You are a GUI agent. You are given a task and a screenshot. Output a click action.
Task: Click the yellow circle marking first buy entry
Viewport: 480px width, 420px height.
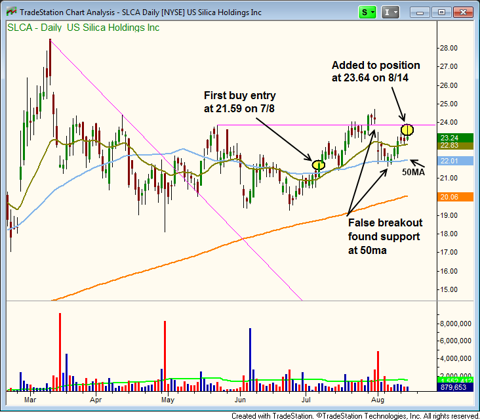[x=318, y=164]
